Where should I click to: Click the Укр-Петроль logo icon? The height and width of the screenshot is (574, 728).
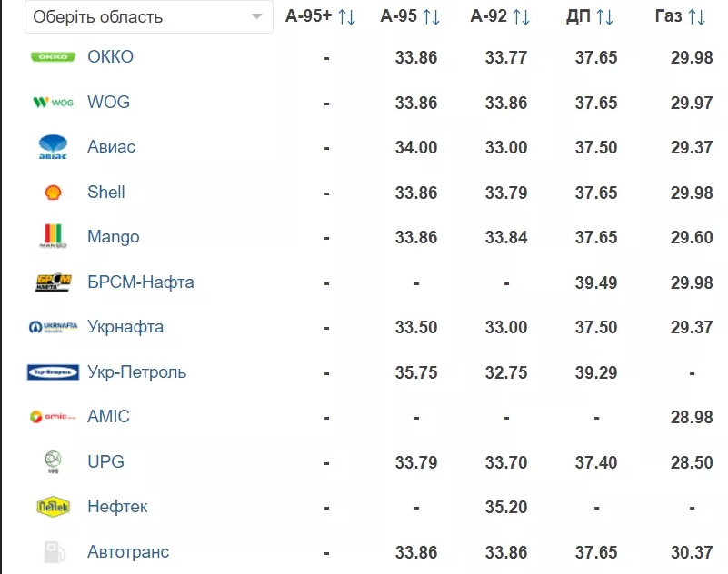(x=53, y=372)
